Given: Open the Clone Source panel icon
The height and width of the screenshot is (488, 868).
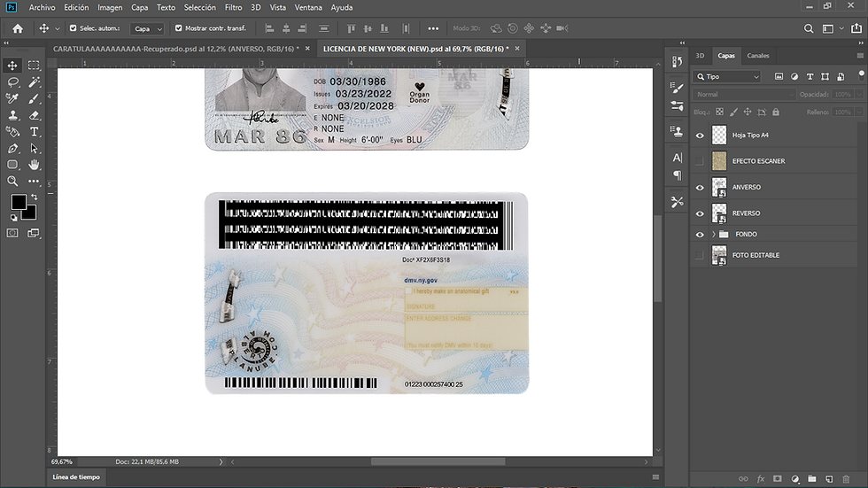Looking at the screenshot, I should click(x=677, y=131).
